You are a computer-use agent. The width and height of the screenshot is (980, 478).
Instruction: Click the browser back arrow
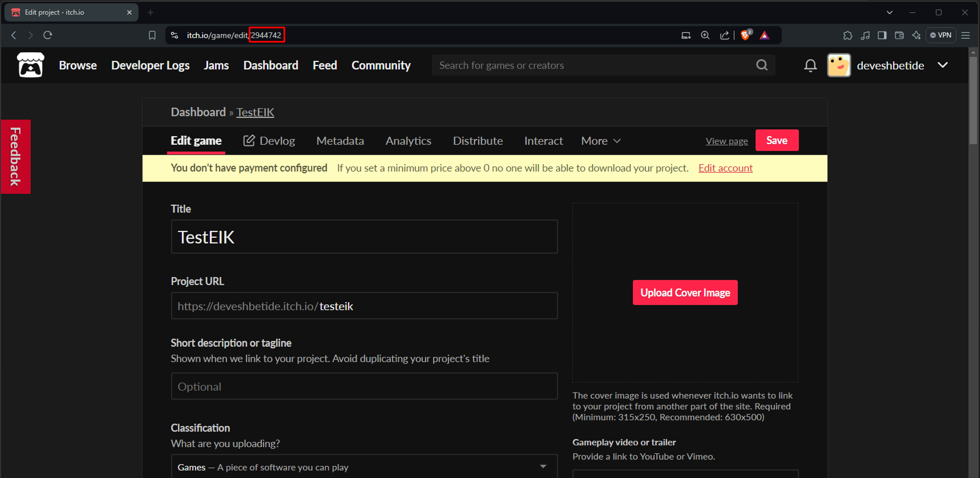coord(14,35)
